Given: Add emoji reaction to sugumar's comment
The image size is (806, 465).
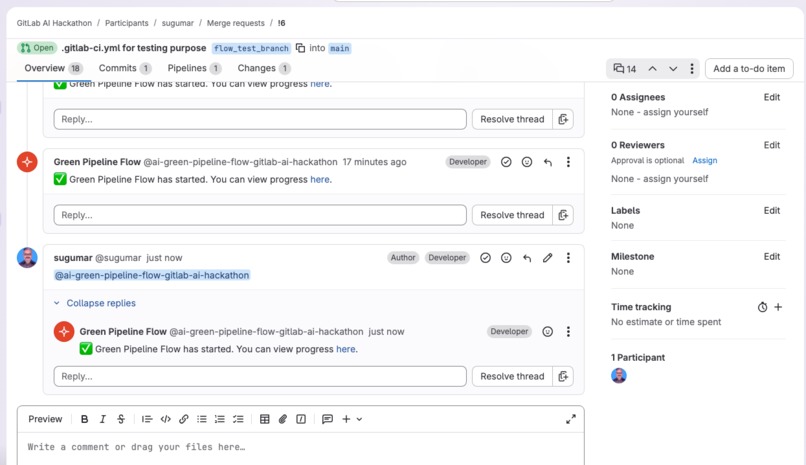Looking at the screenshot, I should click(506, 257).
